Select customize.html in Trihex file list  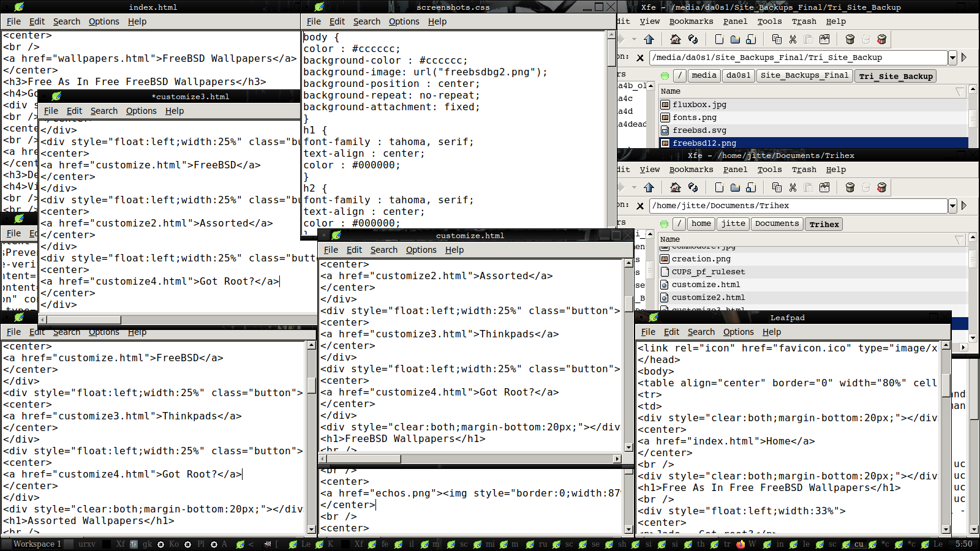click(813, 285)
